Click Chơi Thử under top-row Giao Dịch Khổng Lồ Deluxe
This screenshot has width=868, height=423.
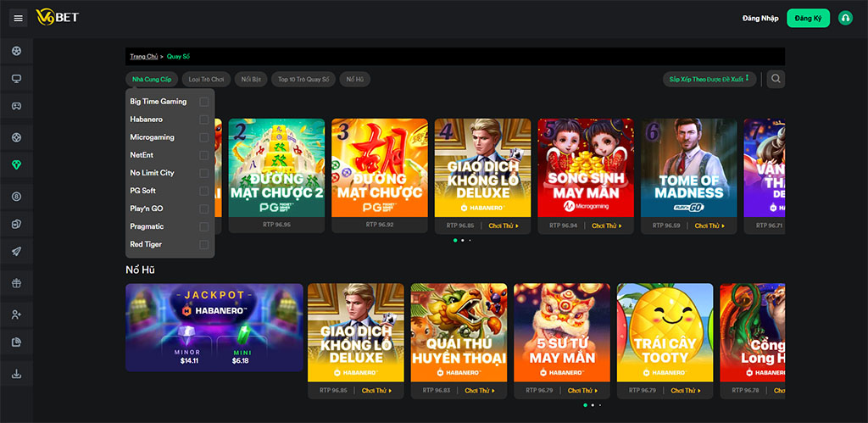pyautogui.click(x=504, y=225)
